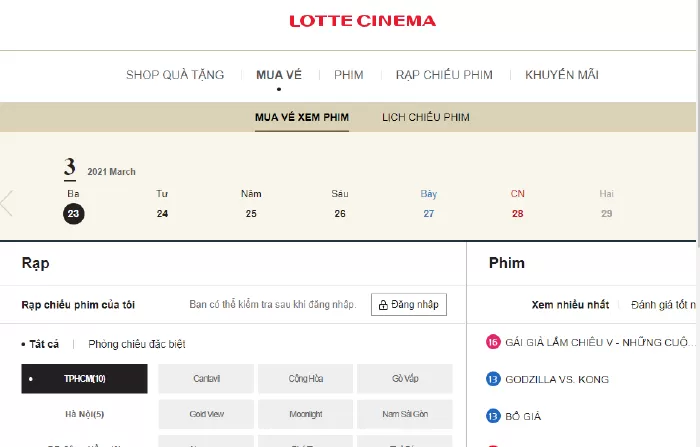700x447 pixels.
Task: Switch to Mua Vé Xem Phim tab
Action: pyautogui.click(x=302, y=117)
